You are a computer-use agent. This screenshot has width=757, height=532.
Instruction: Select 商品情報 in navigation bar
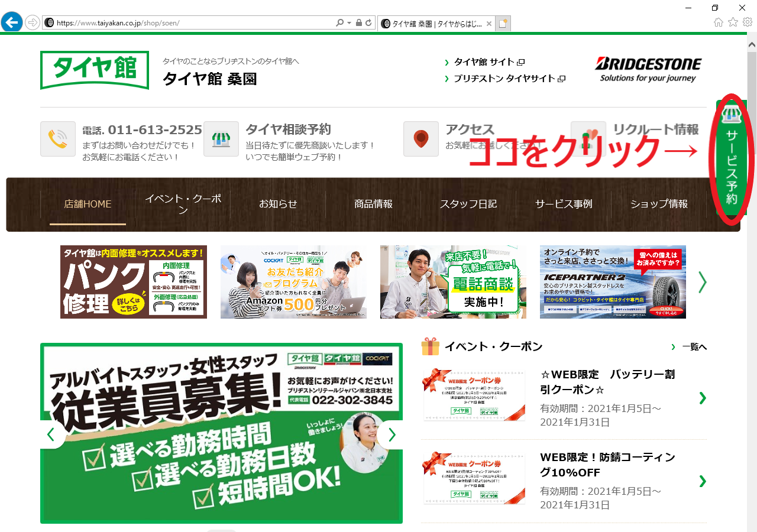tap(373, 204)
